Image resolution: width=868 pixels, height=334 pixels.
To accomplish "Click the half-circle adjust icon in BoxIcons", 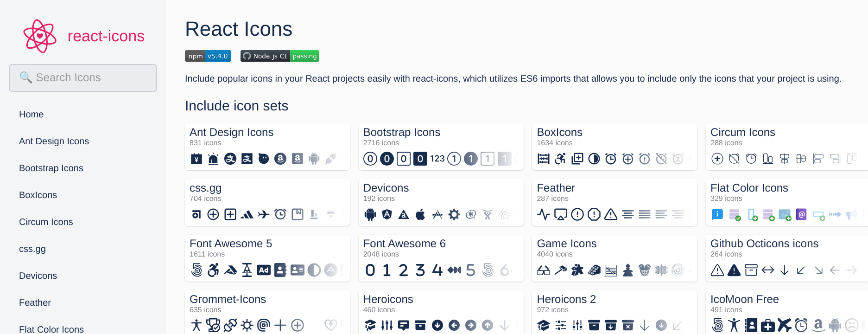I will (x=594, y=159).
